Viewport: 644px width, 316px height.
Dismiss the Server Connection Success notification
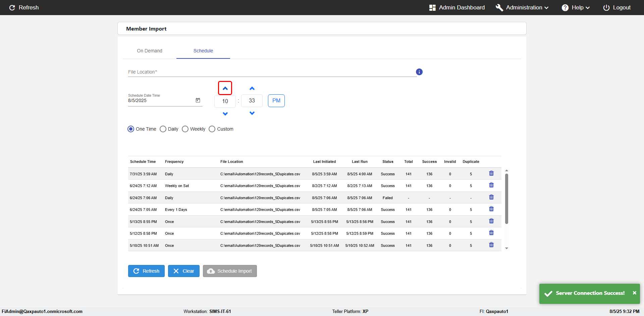pos(634,293)
